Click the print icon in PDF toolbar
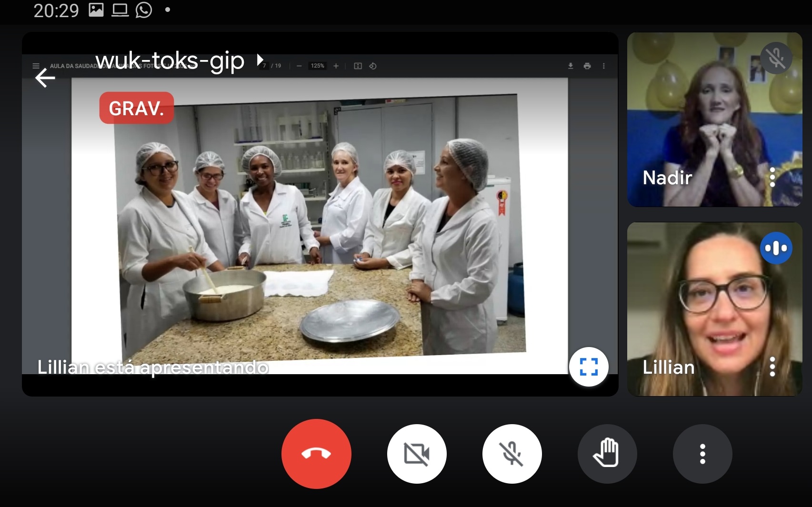 pyautogui.click(x=587, y=66)
